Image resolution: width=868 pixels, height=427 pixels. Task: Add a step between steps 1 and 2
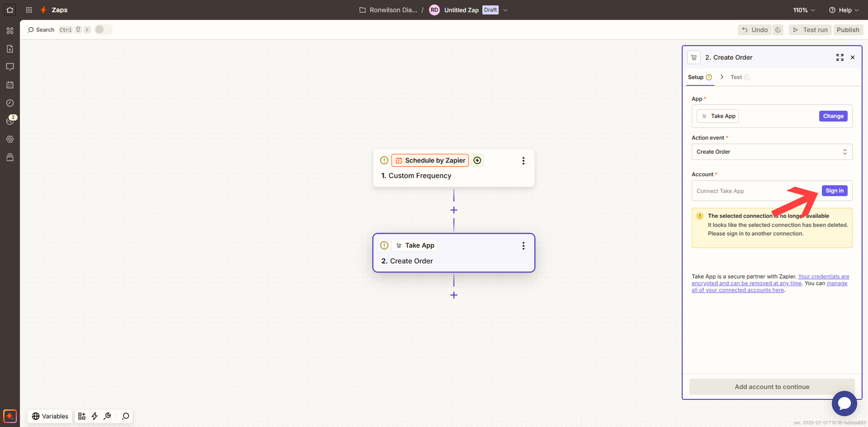(454, 210)
